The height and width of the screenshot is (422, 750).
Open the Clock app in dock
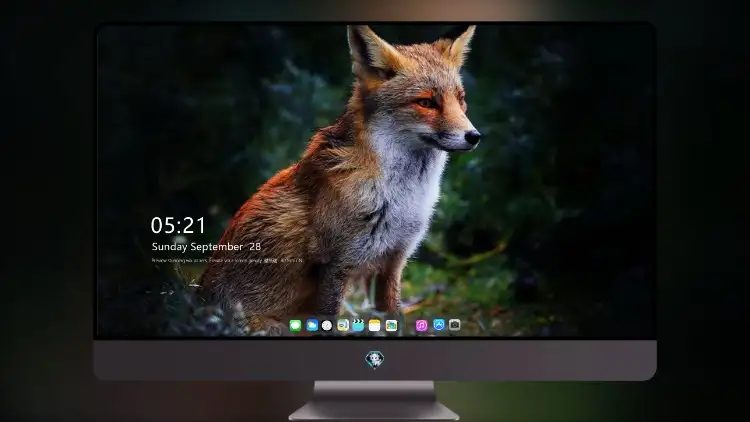tap(327, 326)
